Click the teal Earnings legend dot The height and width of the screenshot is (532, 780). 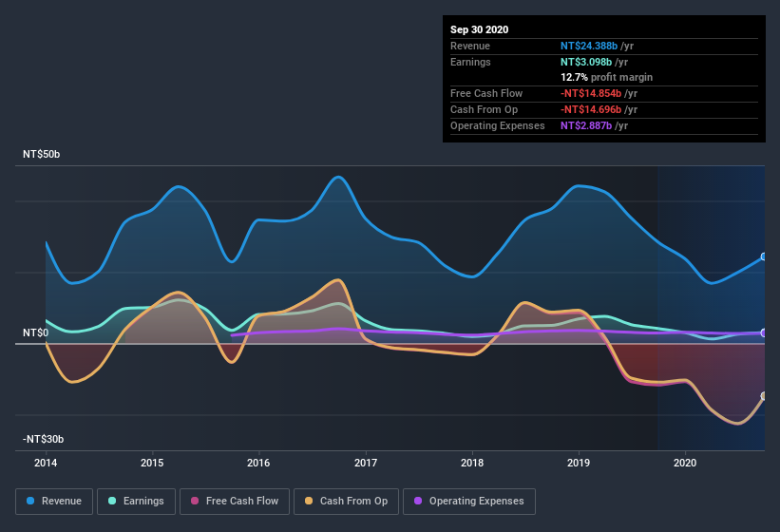point(112,501)
